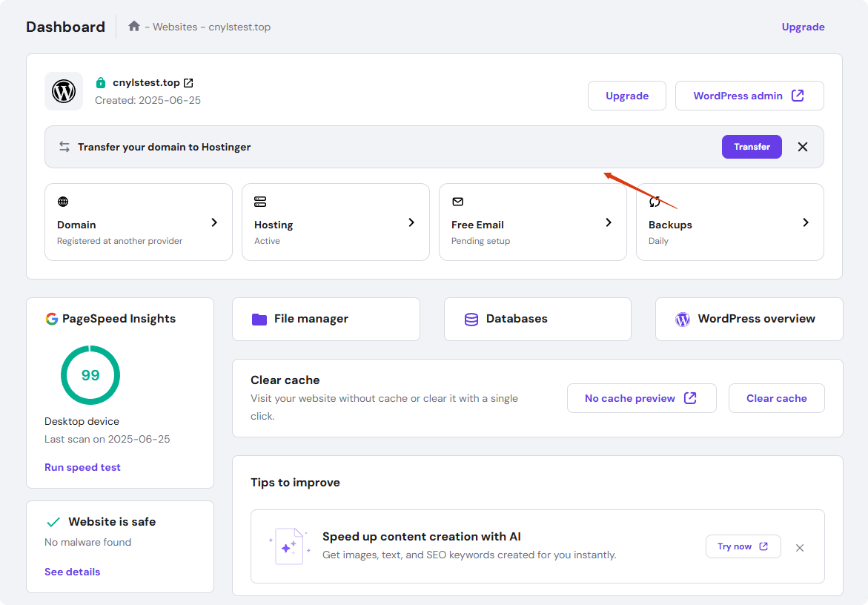Click the PageSpeed score 99 circle
The width and height of the screenshot is (868, 605).
click(90, 375)
